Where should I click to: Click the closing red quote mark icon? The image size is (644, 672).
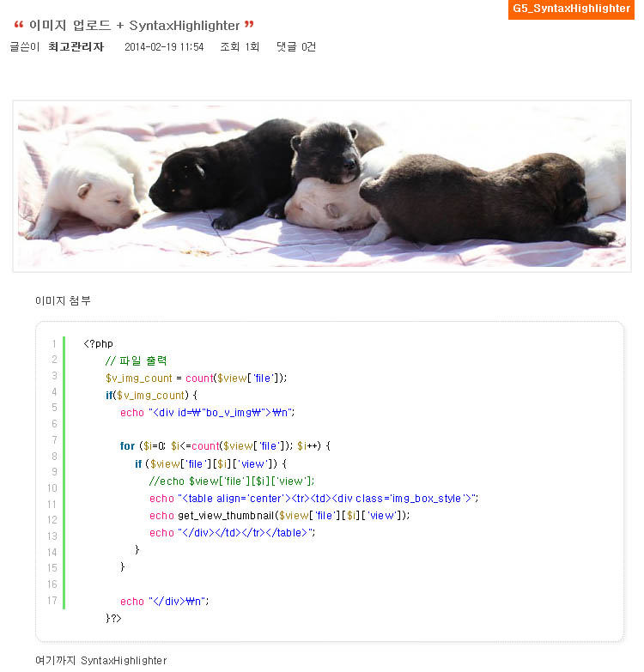point(249,25)
